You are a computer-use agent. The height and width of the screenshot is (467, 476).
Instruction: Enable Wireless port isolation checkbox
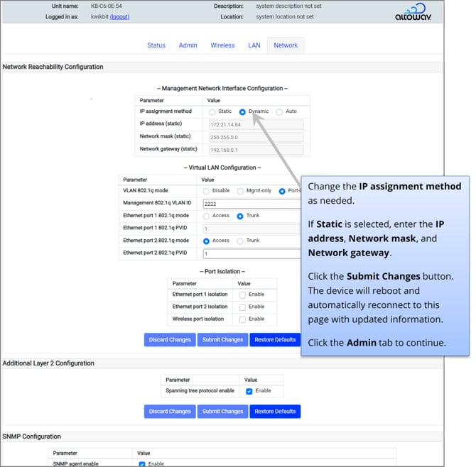tap(242, 319)
